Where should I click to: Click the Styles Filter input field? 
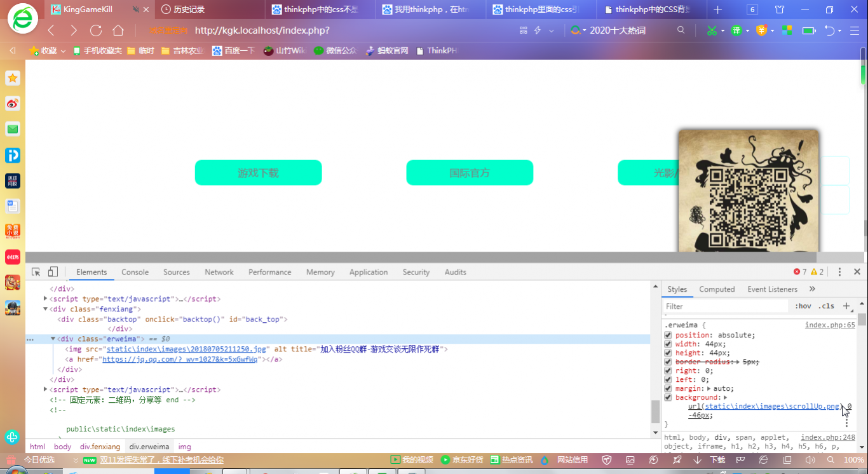tap(726, 306)
